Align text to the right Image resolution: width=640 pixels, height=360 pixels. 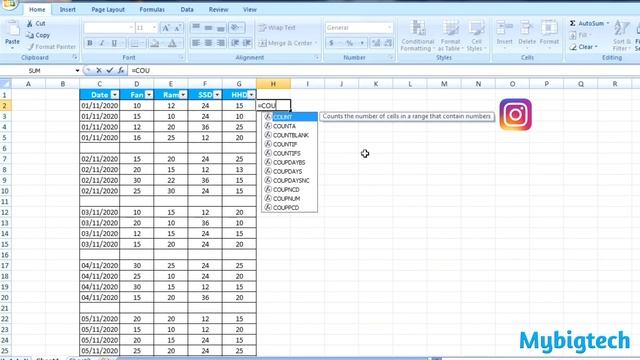(x=221, y=43)
